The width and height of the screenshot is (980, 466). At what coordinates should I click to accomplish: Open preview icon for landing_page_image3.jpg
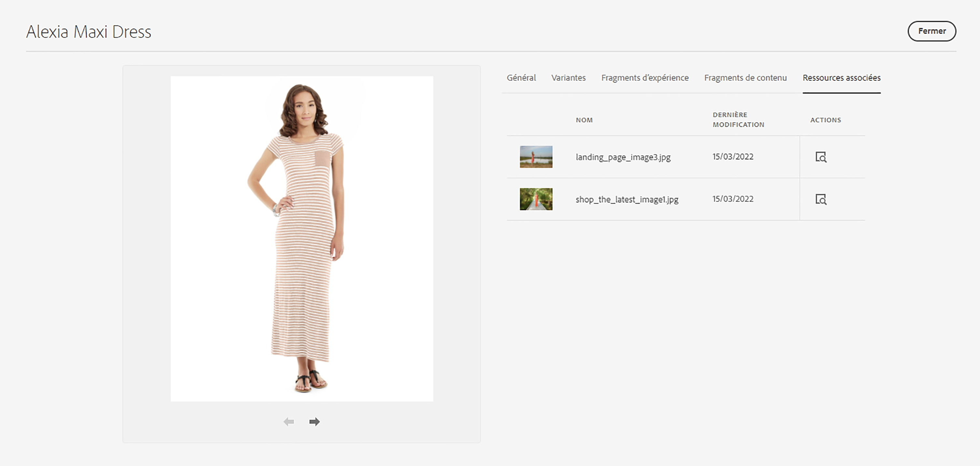821,157
